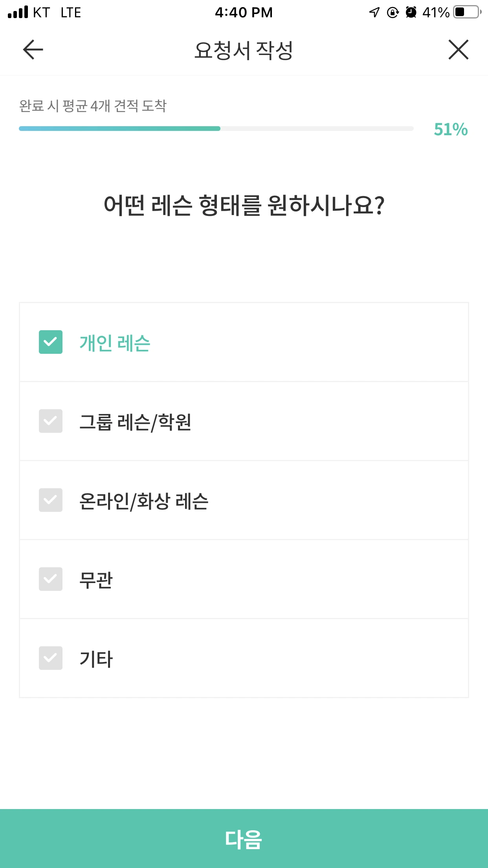This screenshot has width=488, height=868.
Task: Select the 개인 레슨 option label
Action: 115,343
